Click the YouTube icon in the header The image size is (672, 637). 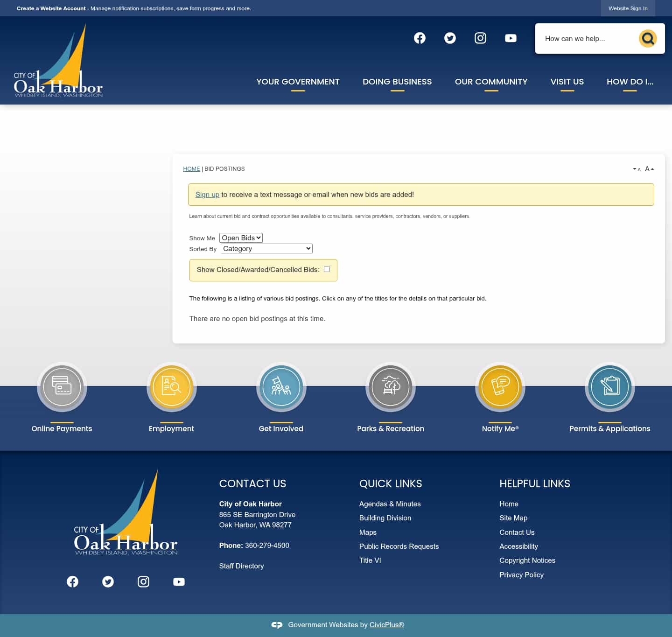[x=511, y=38]
